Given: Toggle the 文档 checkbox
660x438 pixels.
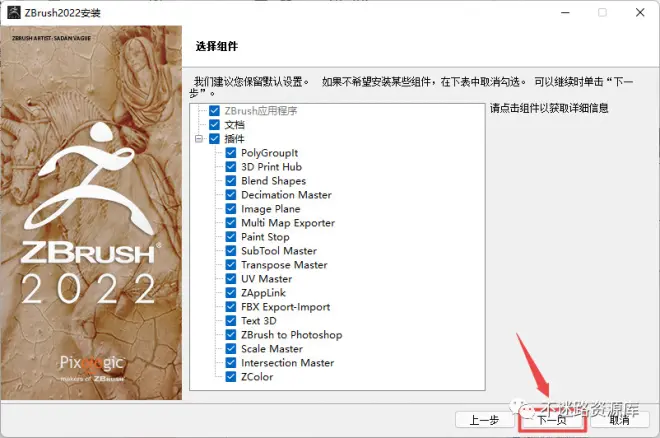Looking at the screenshot, I should coord(214,125).
